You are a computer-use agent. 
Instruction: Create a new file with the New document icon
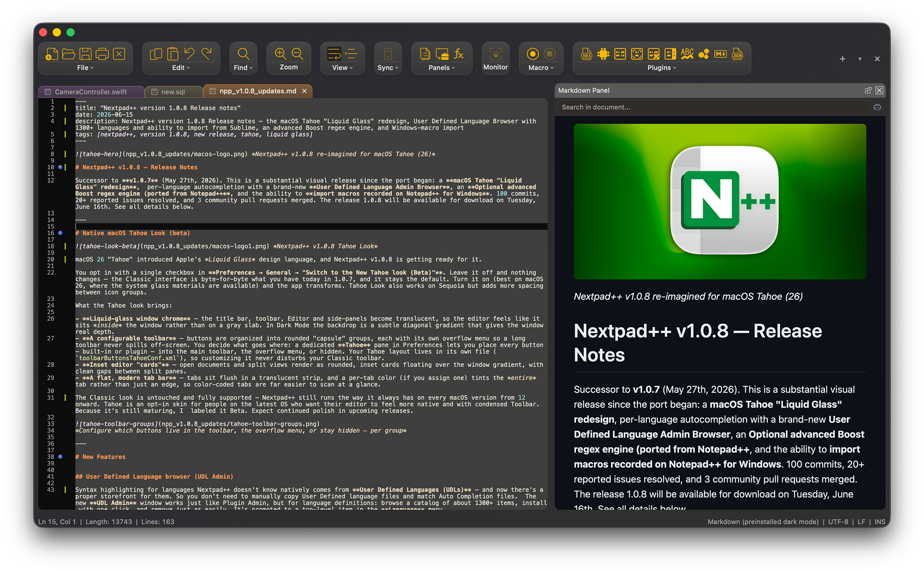[52, 54]
